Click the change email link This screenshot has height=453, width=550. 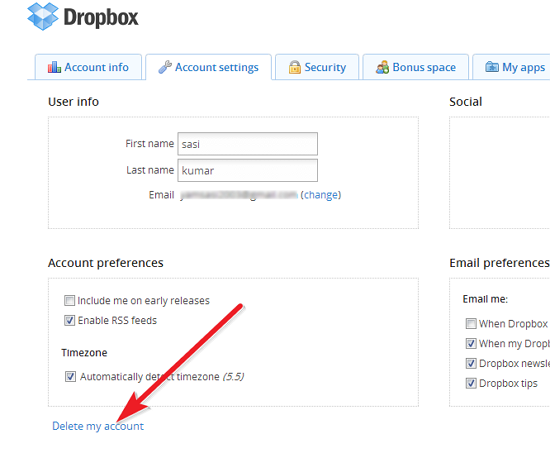click(x=321, y=195)
